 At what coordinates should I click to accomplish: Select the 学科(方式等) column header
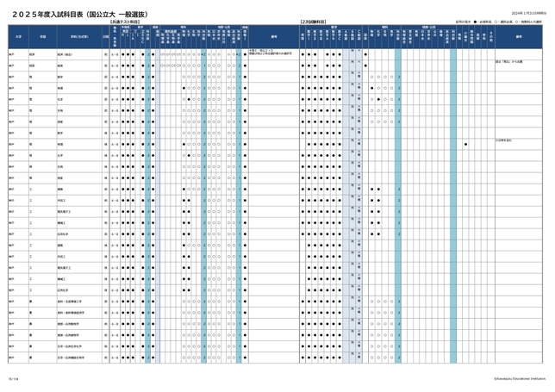point(78,36)
